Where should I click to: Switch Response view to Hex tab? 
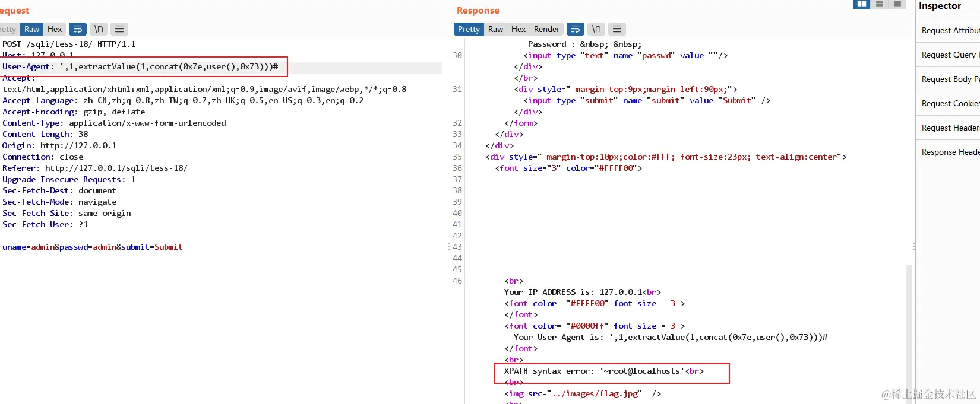click(519, 29)
